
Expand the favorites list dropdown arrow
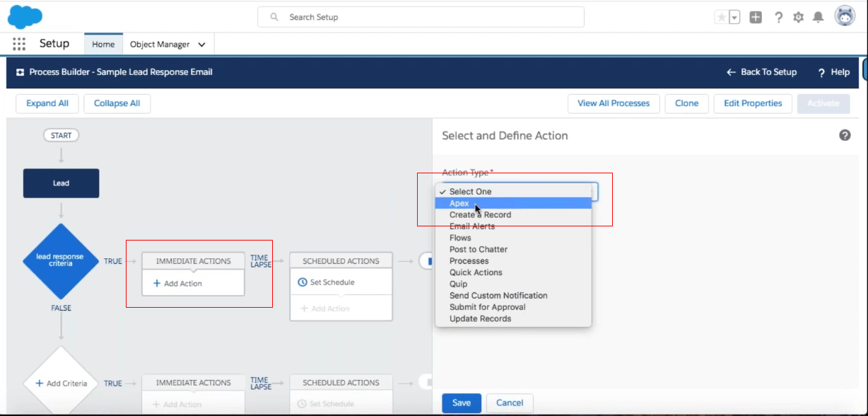734,17
